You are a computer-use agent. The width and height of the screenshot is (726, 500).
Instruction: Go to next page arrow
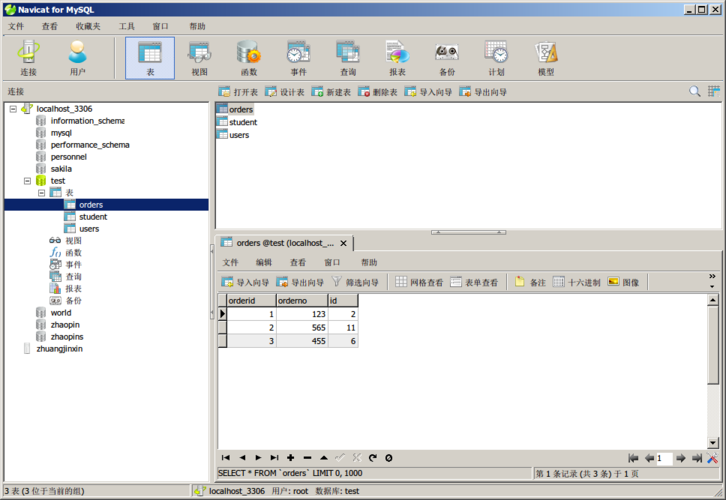coord(680,458)
